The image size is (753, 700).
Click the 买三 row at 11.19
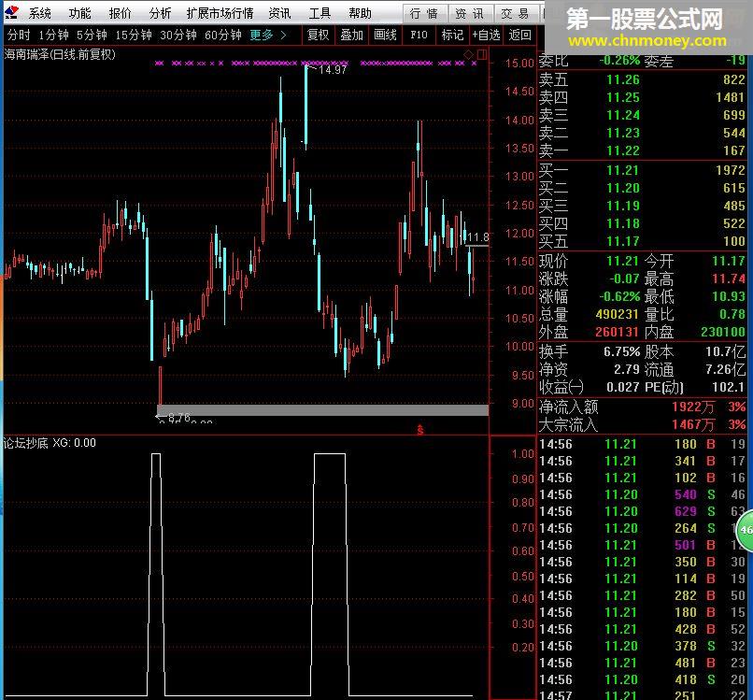[x=642, y=206]
